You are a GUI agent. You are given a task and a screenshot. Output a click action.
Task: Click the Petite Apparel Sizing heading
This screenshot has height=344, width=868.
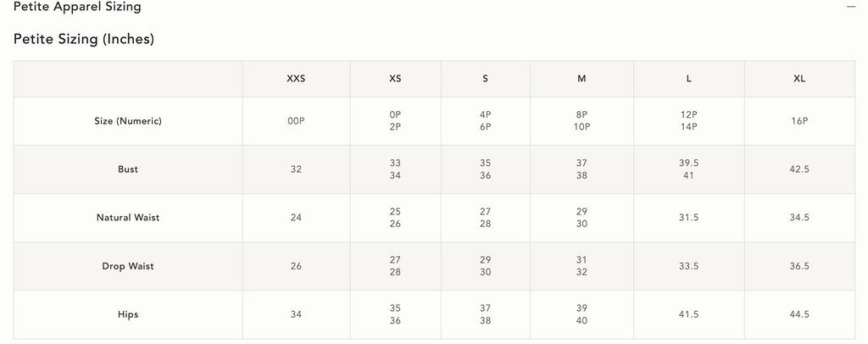[77, 7]
